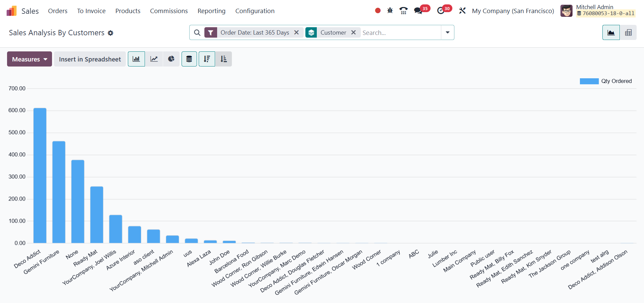
Task: Click the YourCompany, Joel Willis bar
Action: tap(116, 229)
